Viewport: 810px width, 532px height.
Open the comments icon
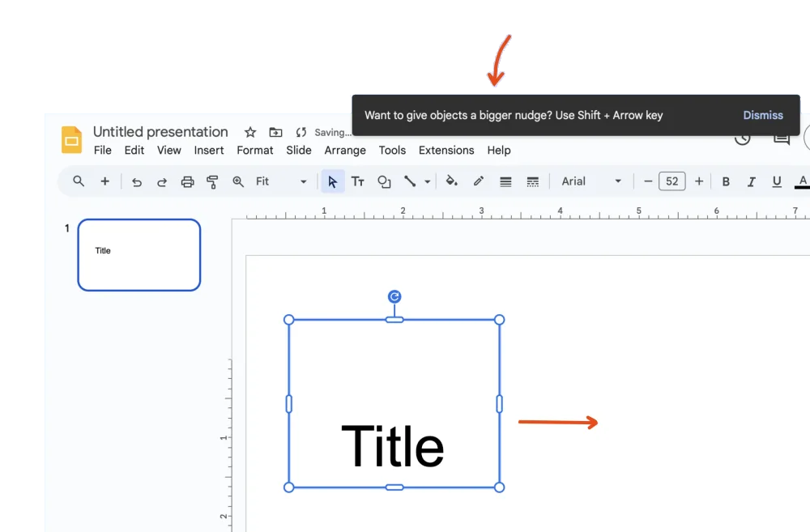coord(781,138)
